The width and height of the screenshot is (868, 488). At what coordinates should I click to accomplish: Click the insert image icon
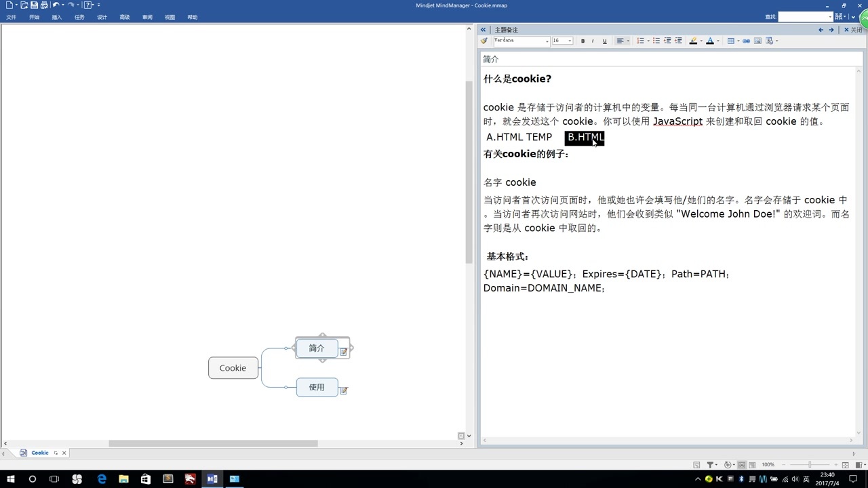tap(758, 41)
